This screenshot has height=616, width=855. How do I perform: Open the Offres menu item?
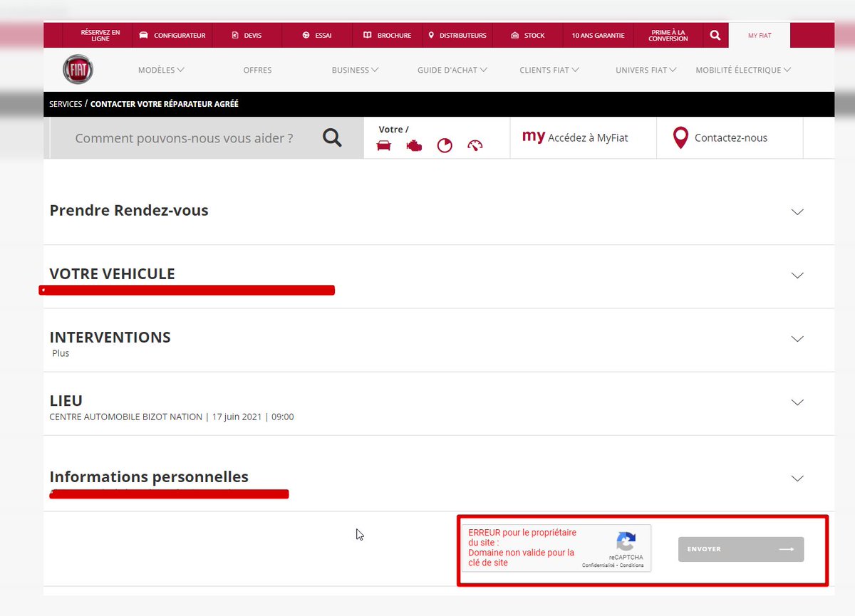tap(257, 70)
